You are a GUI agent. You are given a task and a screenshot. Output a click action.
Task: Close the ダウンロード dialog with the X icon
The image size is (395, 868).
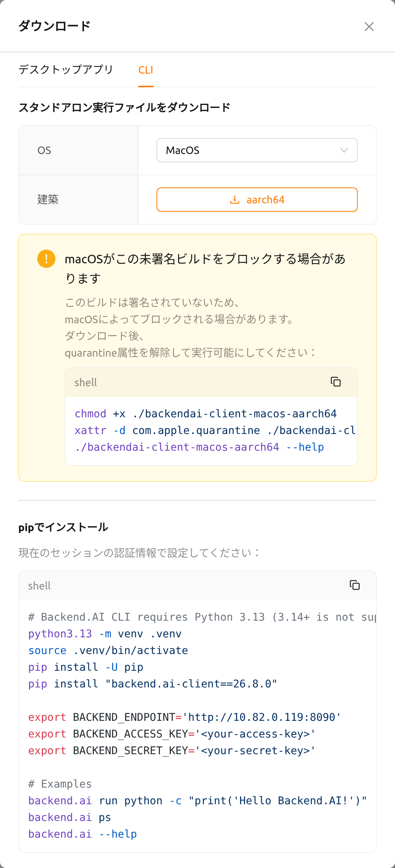pos(369,27)
